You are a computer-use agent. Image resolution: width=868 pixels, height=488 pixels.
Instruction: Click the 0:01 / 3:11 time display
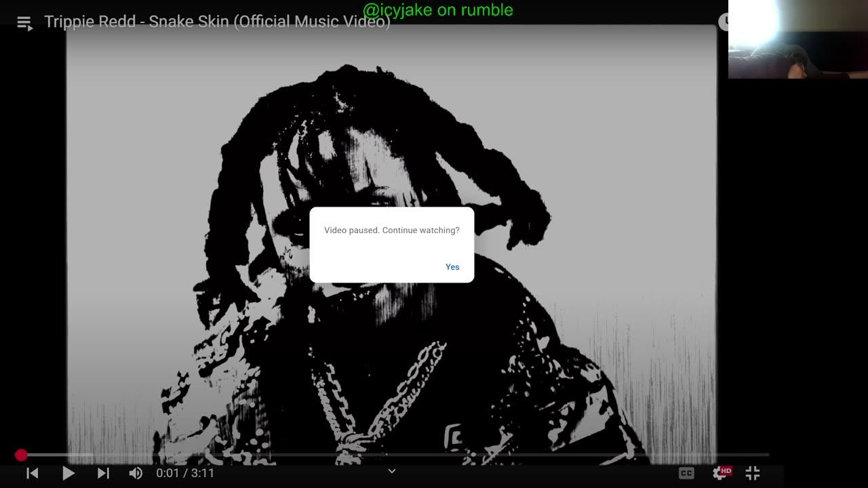(x=185, y=473)
